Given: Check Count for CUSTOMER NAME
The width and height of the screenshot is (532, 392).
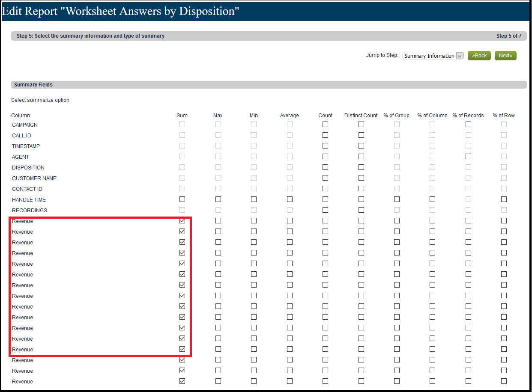Looking at the screenshot, I should 325,178.
